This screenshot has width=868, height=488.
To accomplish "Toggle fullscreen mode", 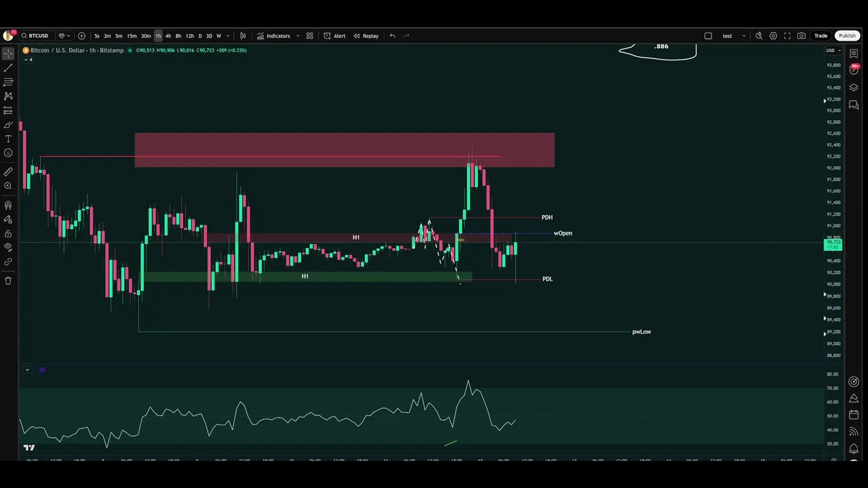I will coord(787,36).
